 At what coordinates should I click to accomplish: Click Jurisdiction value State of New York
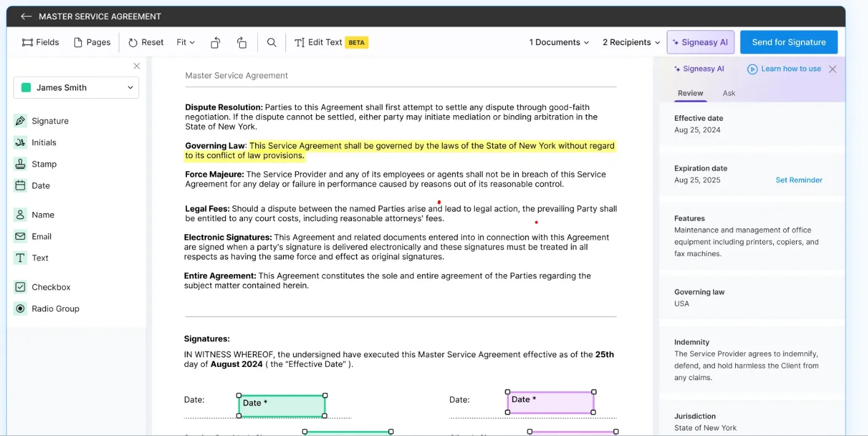(x=705, y=428)
